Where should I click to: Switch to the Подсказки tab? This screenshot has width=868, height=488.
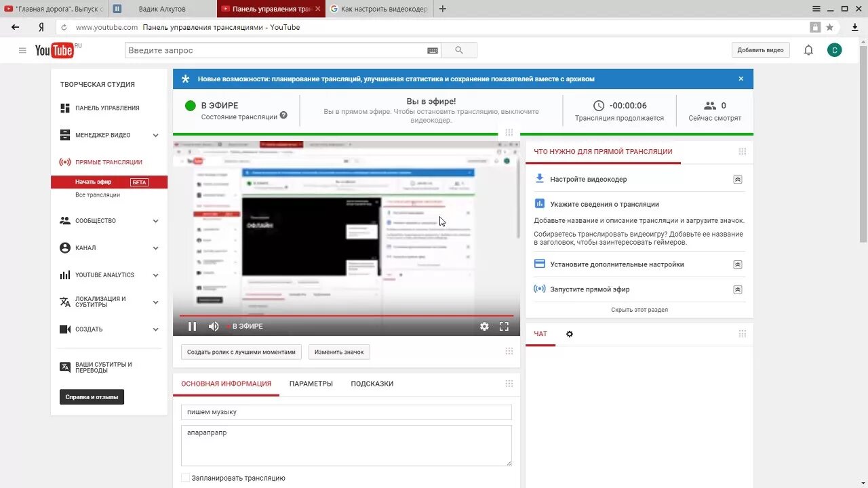[x=372, y=384]
